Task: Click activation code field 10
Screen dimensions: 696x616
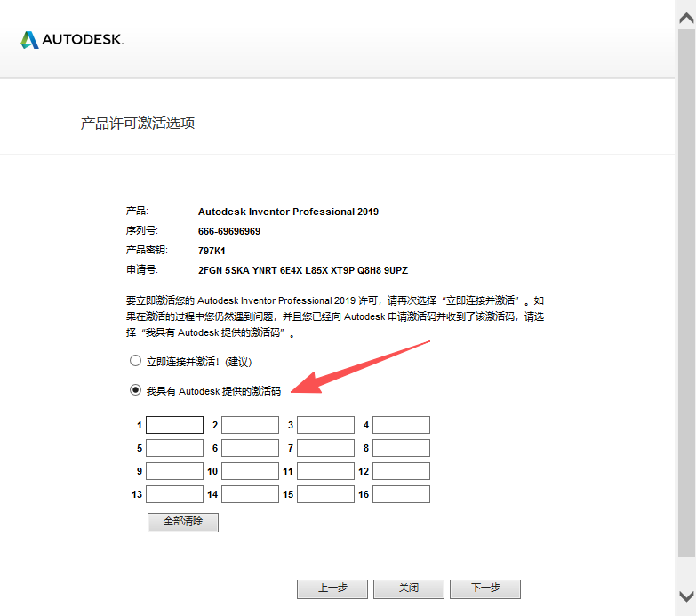Action: click(250, 471)
